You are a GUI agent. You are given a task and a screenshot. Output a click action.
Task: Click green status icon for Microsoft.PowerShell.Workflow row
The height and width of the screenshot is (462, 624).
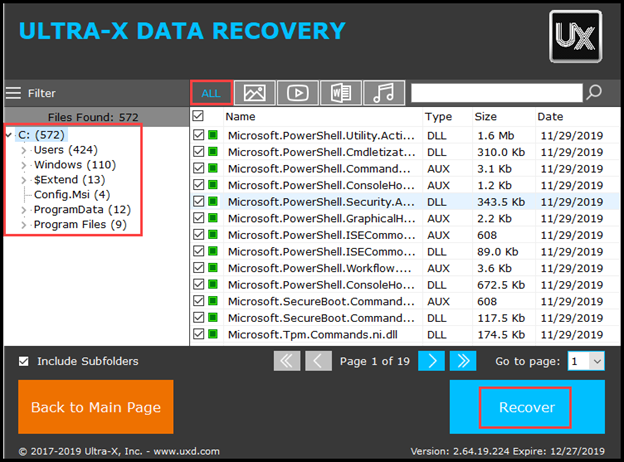click(x=213, y=267)
